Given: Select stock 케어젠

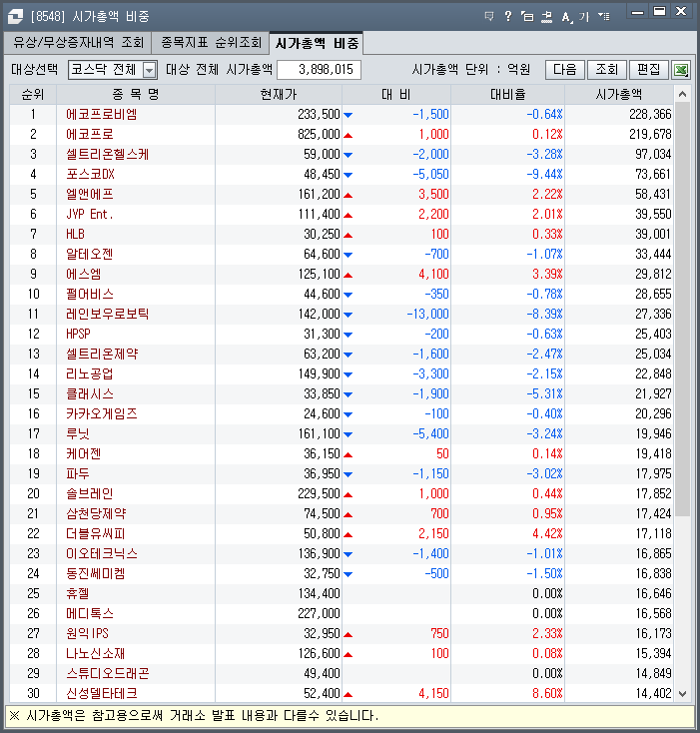Looking at the screenshot, I should (84, 454).
